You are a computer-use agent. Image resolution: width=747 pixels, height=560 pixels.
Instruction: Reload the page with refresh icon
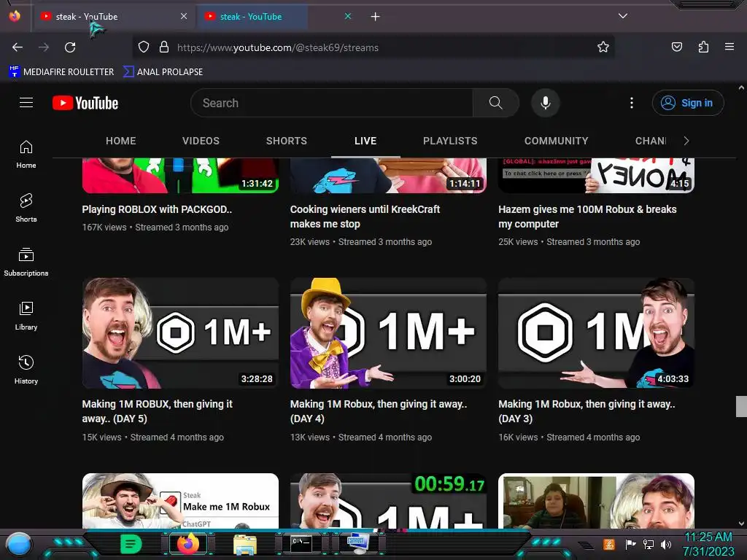(70, 47)
